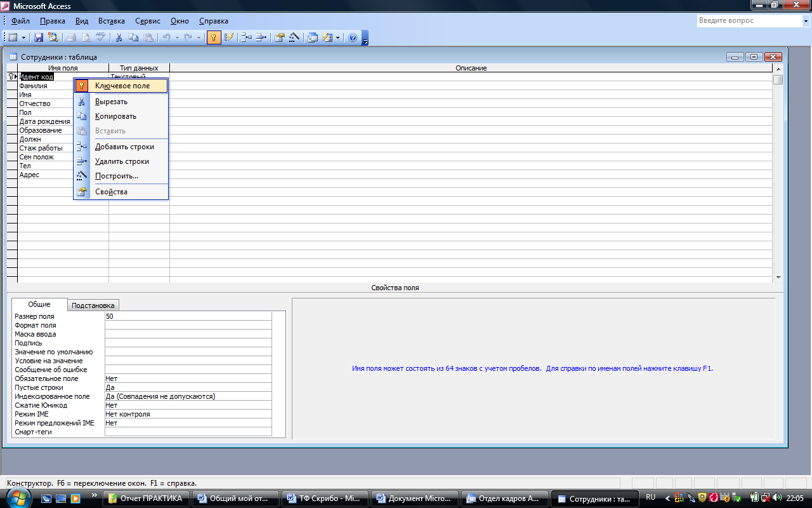Screen dimensions: 812x508
Task: Toggle the Primary Key toolbar button
Action: [214, 37]
